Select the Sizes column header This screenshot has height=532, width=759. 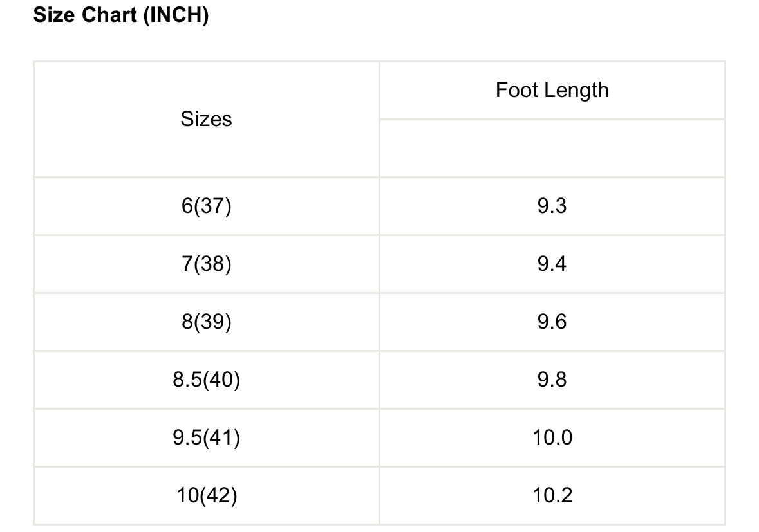click(206, 119)
